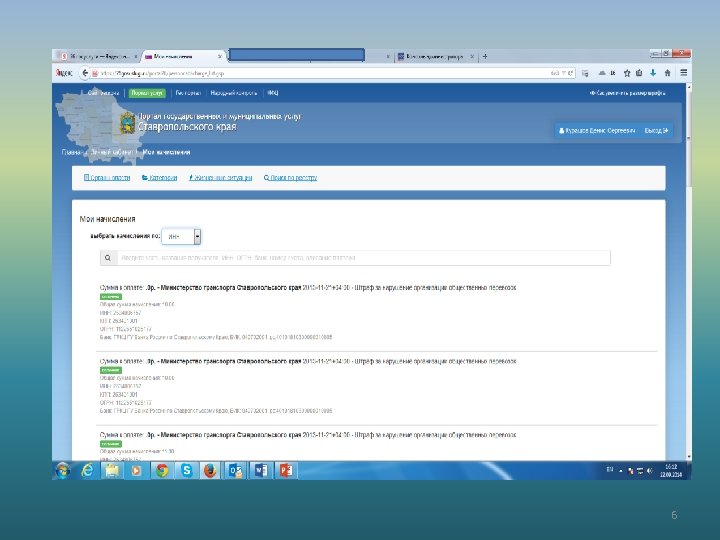The width and height of the screenshot is (720, 540).
Task: Reload the page with the refresh icon
Action: [571, 73]
